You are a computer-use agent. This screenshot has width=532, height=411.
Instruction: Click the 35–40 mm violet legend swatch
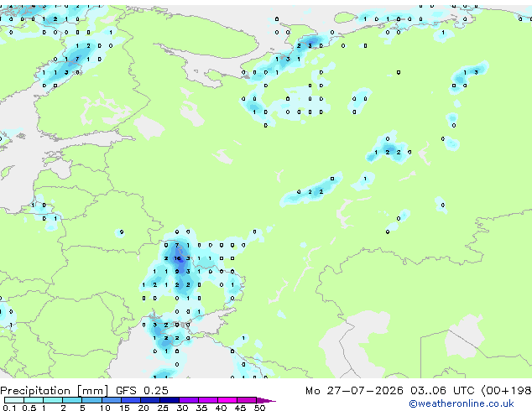click(207, 400)
